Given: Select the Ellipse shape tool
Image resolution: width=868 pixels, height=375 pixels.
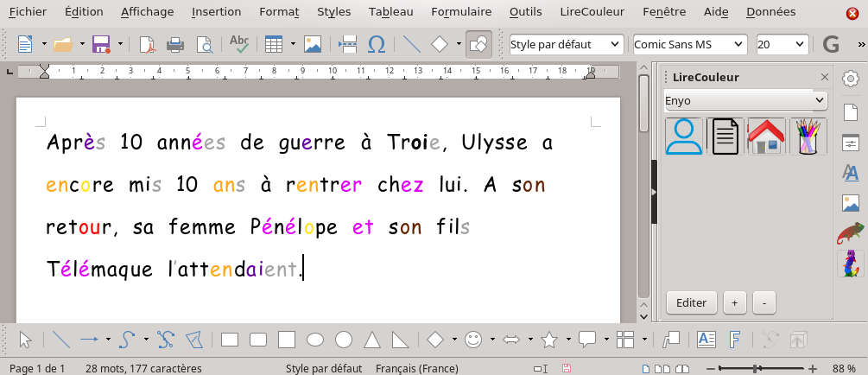Looking at the screenshot, I should (x=315, y=340).
